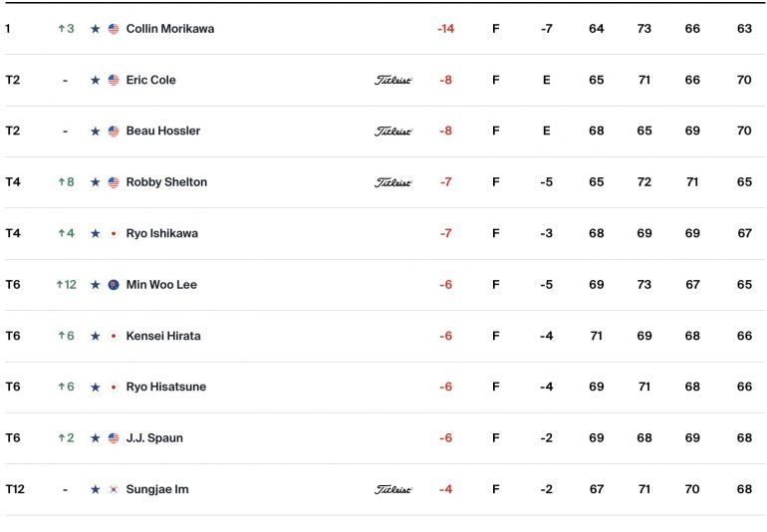The image size is (767, 532).
Task: Click the star icon next to J.J. Spaun
Action: [96, 438]
